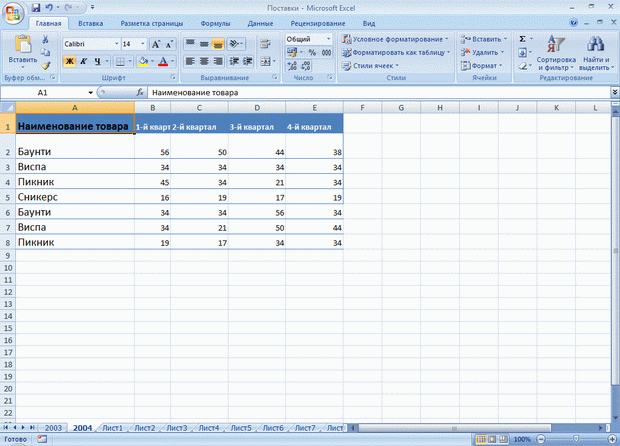Open number format Общий dropdown
Screen dimensions: 620x446
click(328, 39)
